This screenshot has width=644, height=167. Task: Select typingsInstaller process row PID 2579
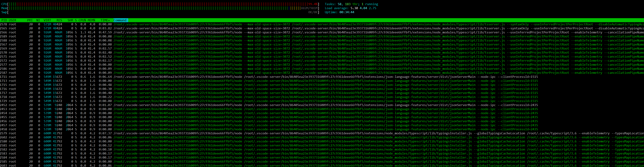point(322,133)
